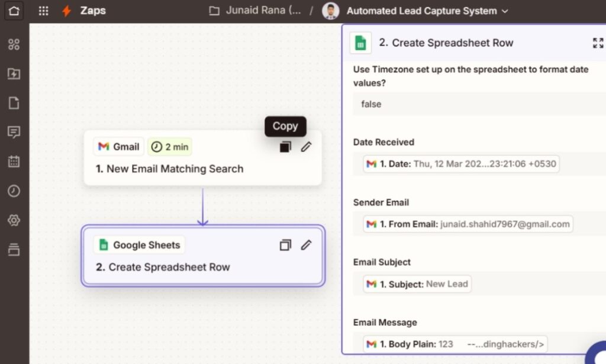This screenshot has height=364, width=606.
Task: Click the Google Sheets icon in panel header
Action: [360, 43]
